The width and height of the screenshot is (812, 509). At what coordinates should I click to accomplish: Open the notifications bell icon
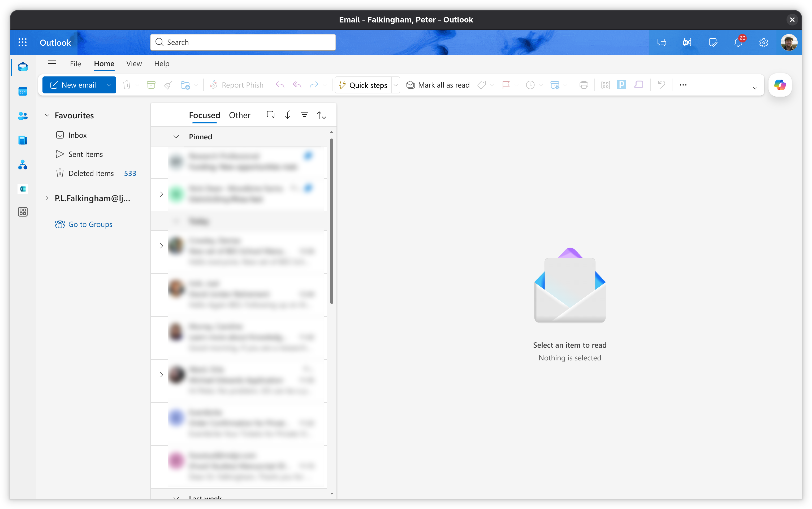(738, 42)
